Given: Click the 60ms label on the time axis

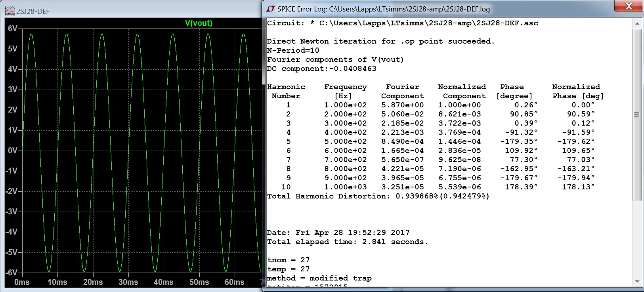Looking at the screenshot, I should (x=235, y=282).
